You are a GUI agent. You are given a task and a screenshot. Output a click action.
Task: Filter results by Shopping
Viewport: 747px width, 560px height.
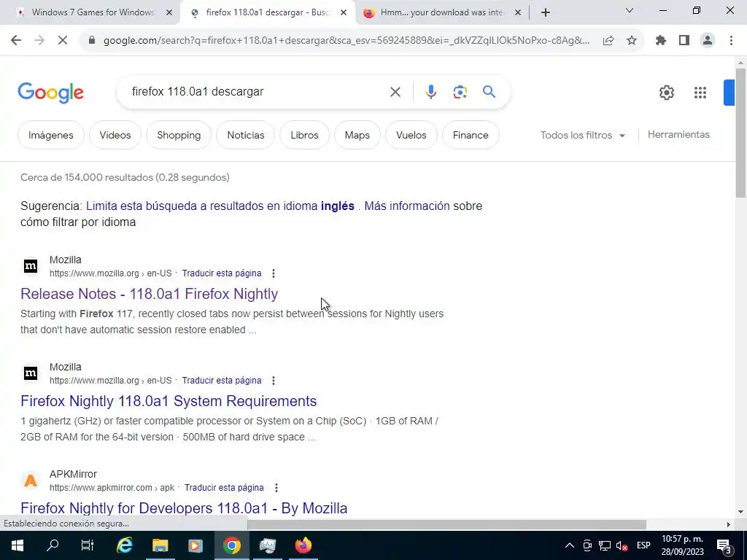[x=179, y=135]
